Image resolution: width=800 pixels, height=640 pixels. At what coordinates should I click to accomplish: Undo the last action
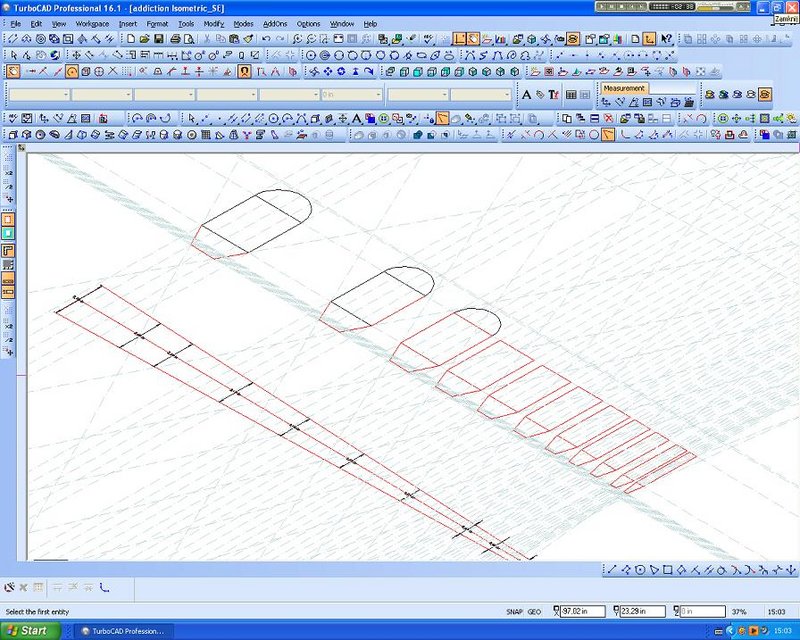(x=266, y=39)
